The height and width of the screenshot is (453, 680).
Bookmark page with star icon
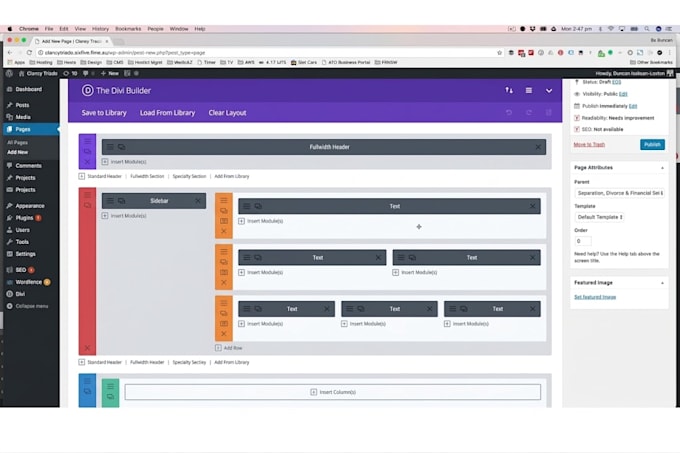click(500, 52)
